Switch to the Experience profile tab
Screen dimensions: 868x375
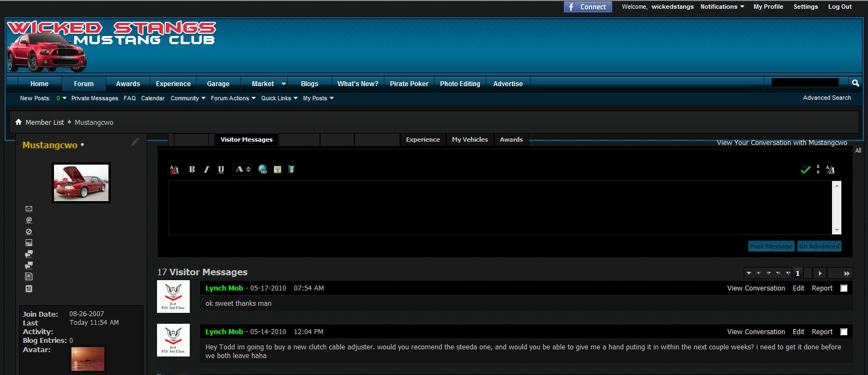[x=423, y=140]
